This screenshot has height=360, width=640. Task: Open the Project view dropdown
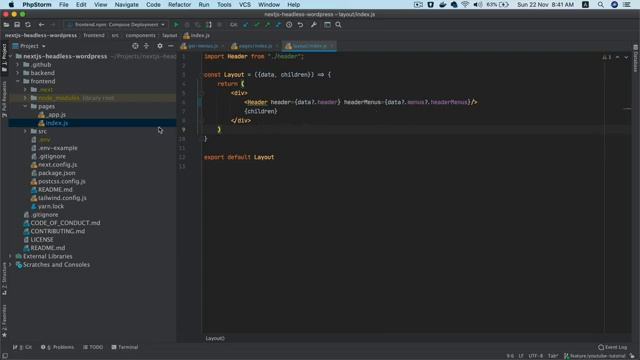(29, 46)
